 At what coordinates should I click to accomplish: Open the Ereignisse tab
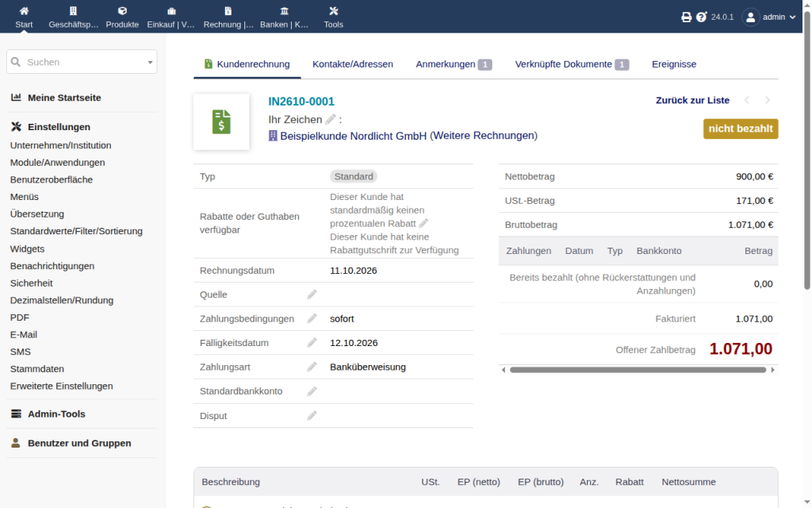674,64
